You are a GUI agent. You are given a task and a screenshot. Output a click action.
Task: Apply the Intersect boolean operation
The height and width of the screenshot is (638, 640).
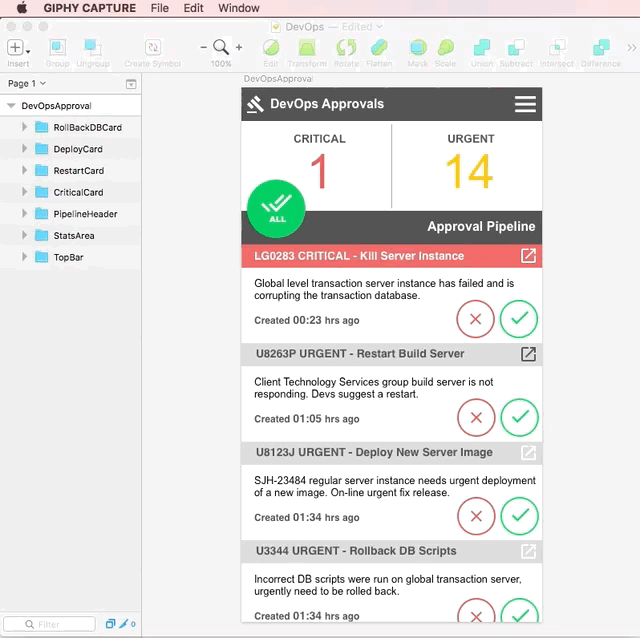557,48
